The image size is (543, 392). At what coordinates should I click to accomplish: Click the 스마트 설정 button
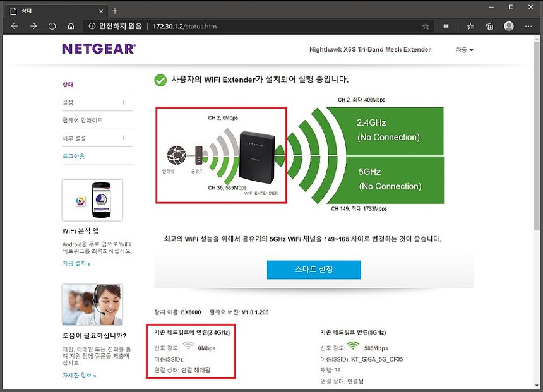(314, 270)
